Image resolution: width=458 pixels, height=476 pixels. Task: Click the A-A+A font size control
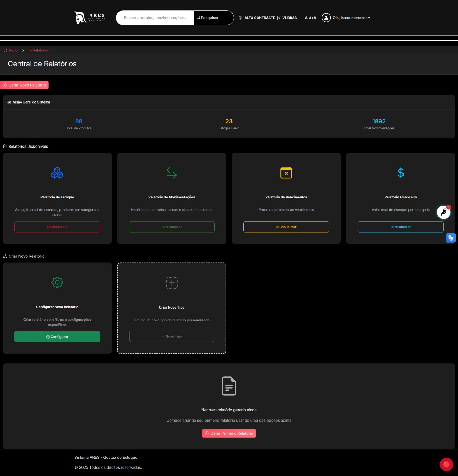pyautogui.click(x=310, y=18)
